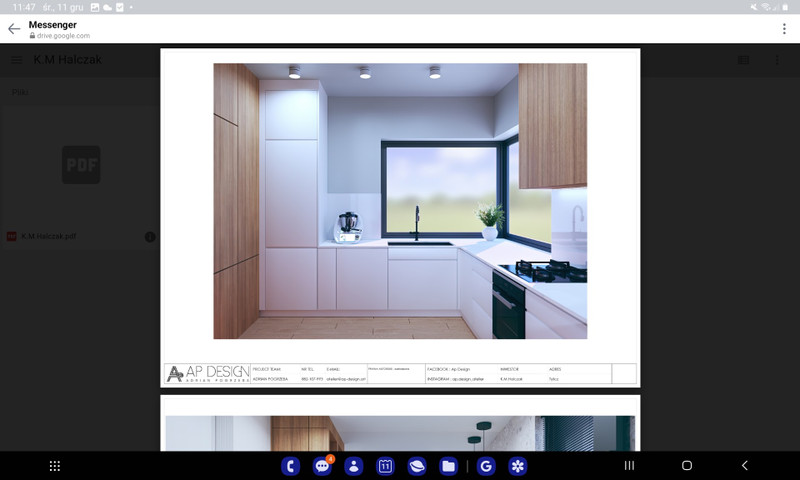The height and width of the screenshot is (480, 800).
Task: Launch the Phone app from taskbar
Action: pyautogui.click(x=291, y=466)
